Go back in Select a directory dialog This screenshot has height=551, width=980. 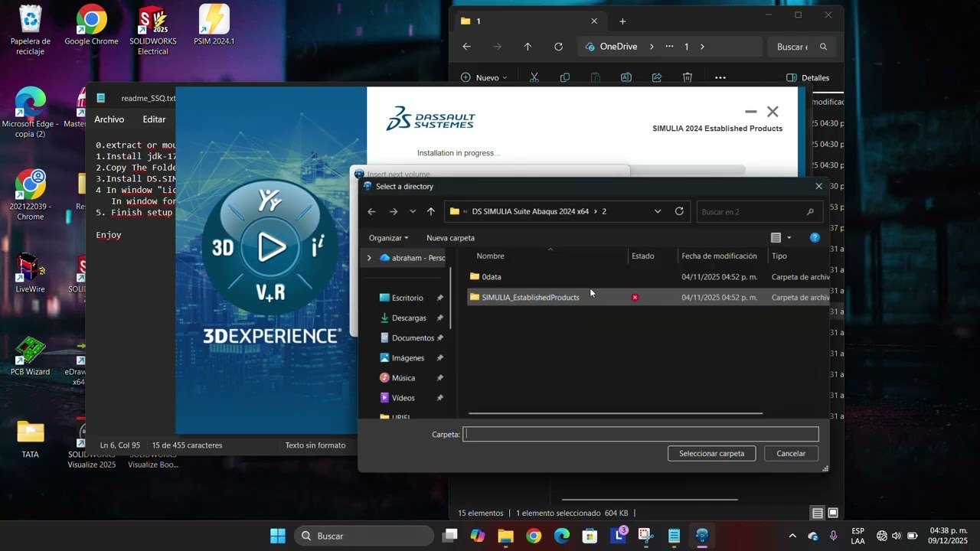coord(372,212)
